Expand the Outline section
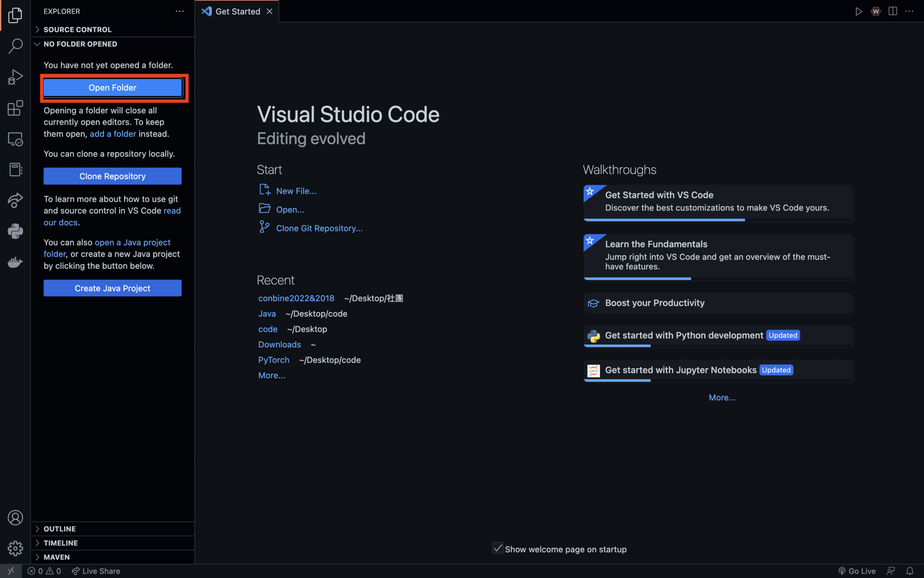This screenshot has width=924, height=578. (59, 529)
